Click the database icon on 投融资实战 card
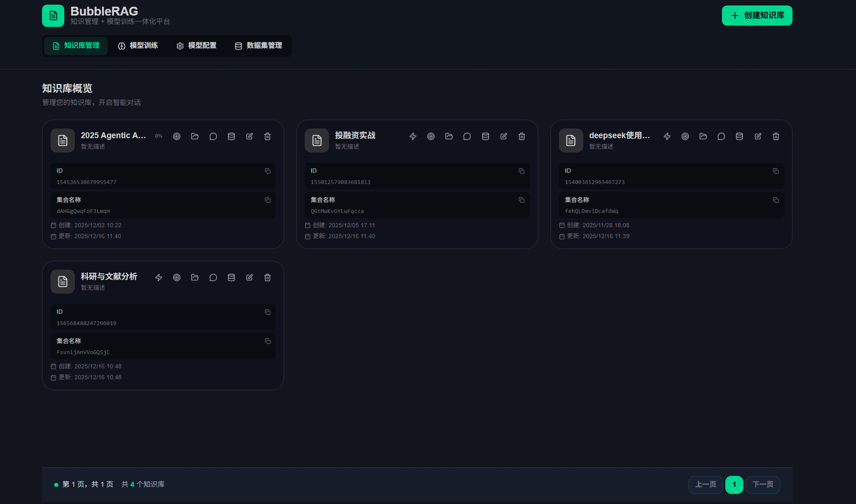 coord(485,136)
